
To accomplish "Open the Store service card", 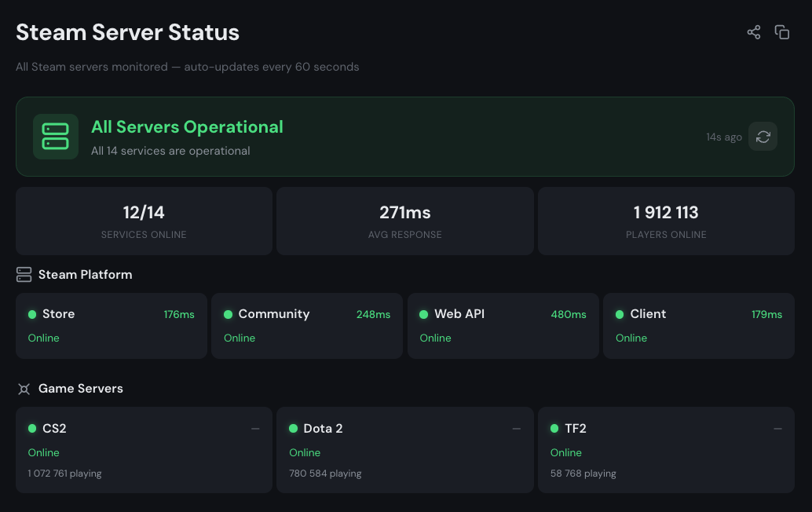I will [112, 326].
